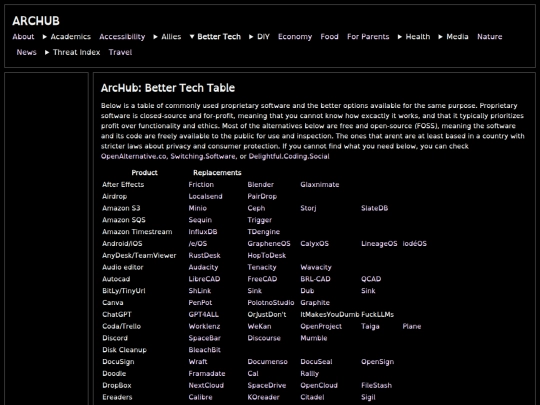Expand the Media submenu
This screenshot has height=405, width=540.
[440, 37]
